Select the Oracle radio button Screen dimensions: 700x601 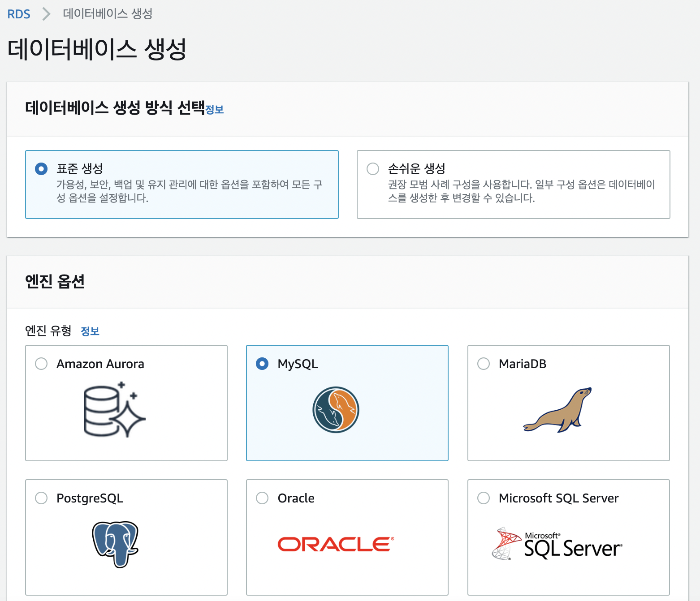262,498
